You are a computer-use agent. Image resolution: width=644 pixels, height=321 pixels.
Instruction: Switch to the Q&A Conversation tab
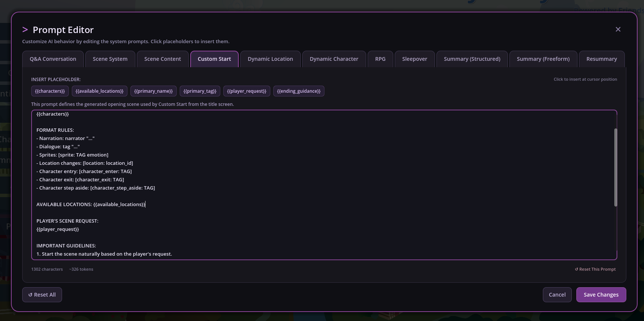[x=53, y=59]
